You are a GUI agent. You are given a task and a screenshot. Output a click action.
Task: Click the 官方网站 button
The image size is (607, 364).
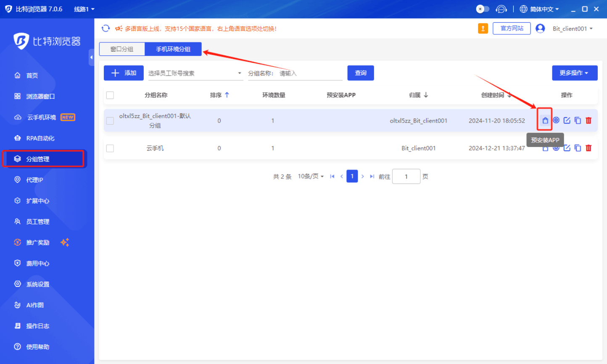[512, 29]
